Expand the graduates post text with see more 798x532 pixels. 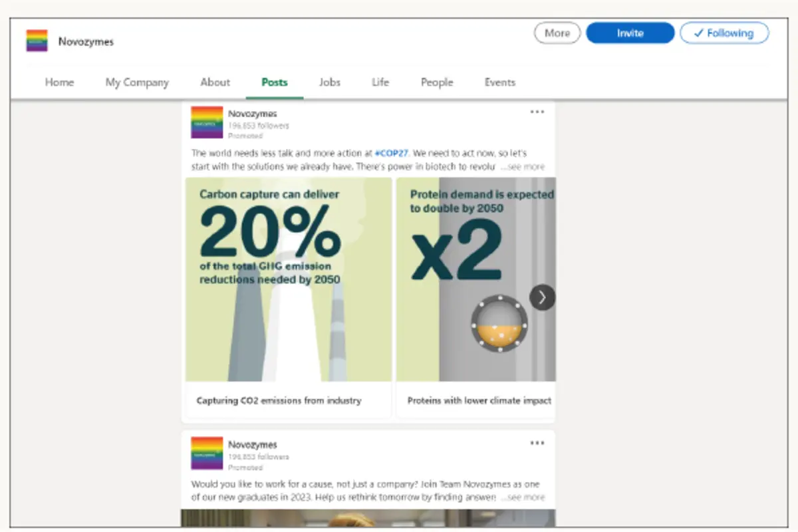click(523, 497)
